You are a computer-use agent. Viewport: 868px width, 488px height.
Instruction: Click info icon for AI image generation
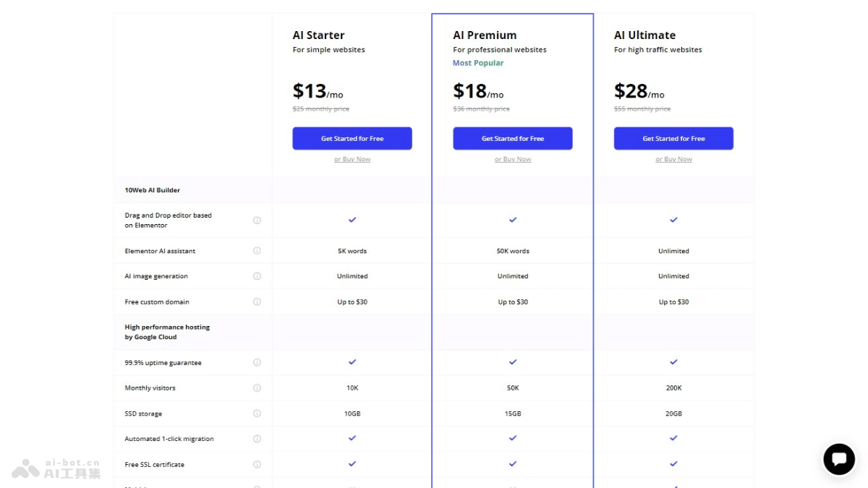[x=257, y=276]
